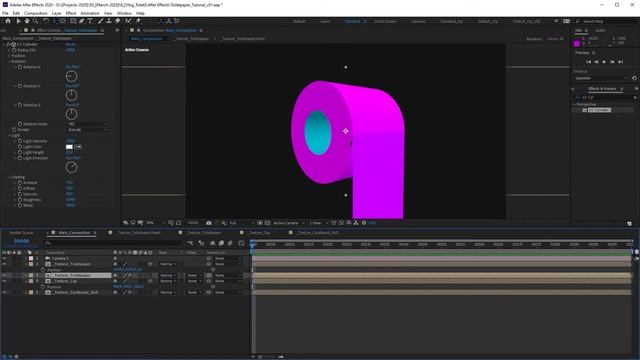Select the Hand tool
This screenshot has height=360, width=640.
(27, 21)
